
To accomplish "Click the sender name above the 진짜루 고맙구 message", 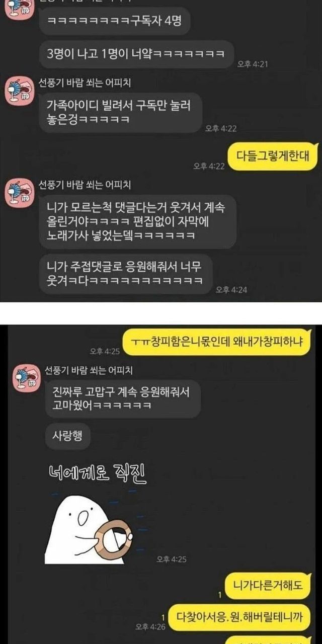I will (x=85, y=370).
